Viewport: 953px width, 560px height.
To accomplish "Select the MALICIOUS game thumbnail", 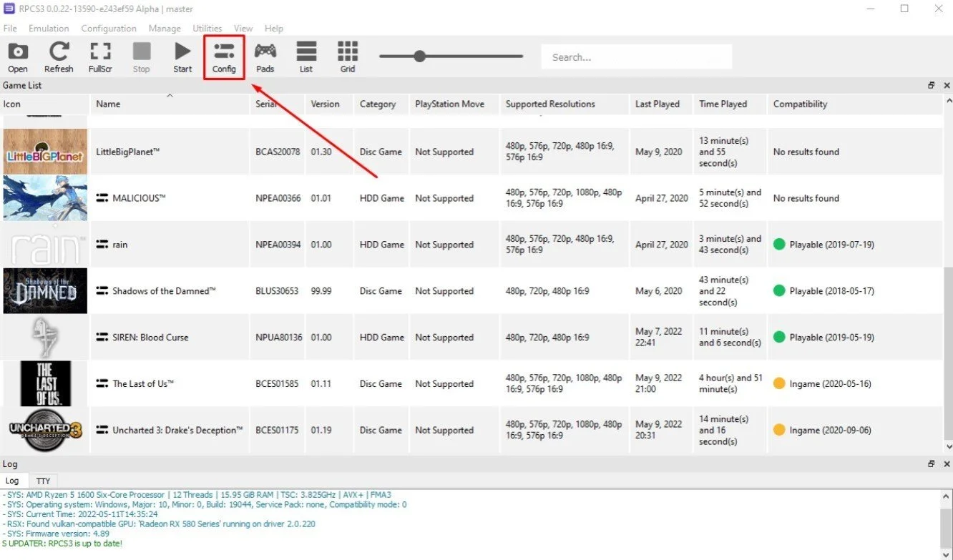I will tap(45, 198).
